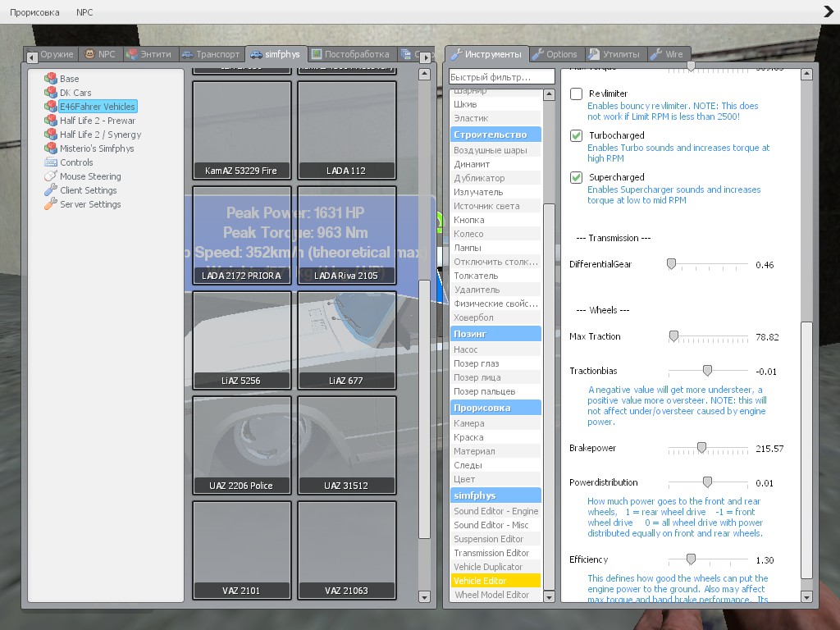Switch to the Options tab

[x=555, y=54]
